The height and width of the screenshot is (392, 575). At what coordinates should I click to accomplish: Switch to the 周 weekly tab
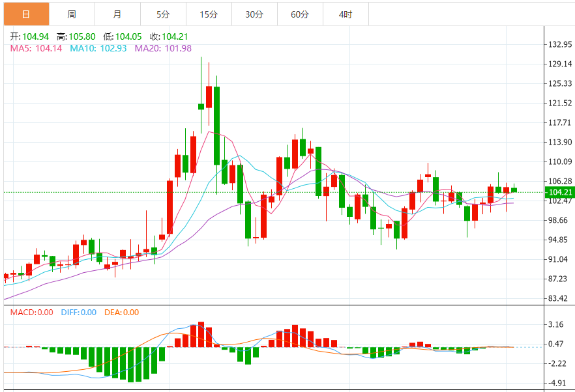tap(72, 14)
